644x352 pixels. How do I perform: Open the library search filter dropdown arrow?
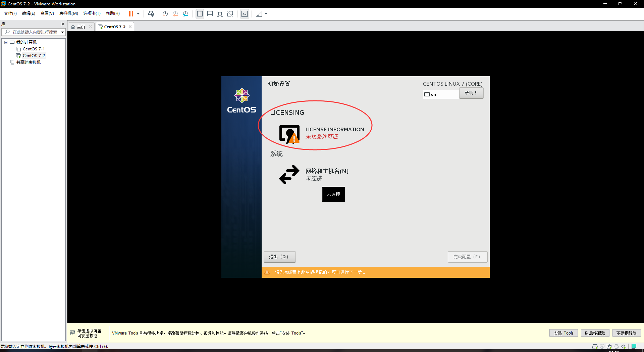pyautogui.click(x=62, y=32)
